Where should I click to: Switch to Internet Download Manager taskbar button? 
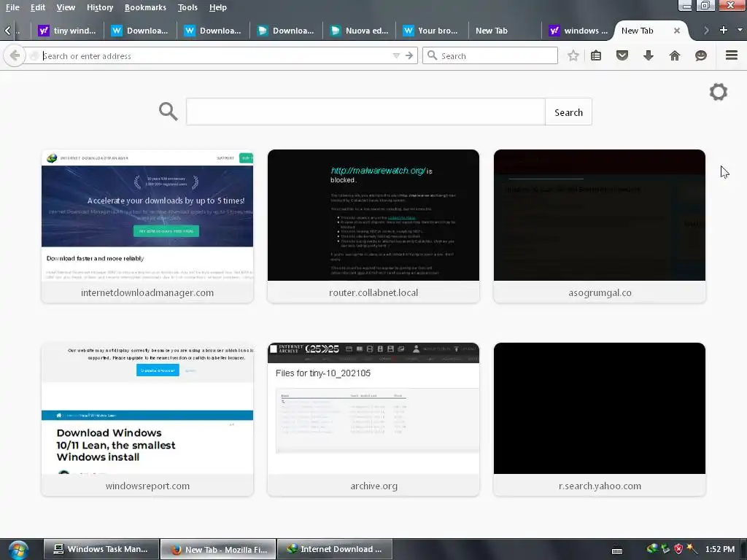click(x=335, y=549)
